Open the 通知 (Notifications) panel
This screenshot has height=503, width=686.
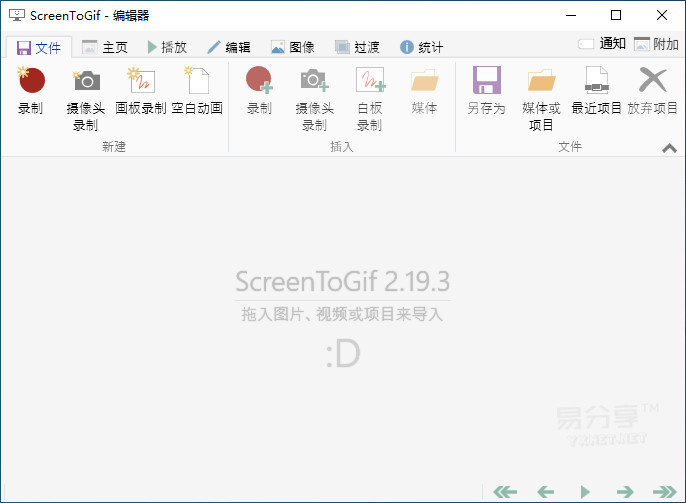pos(602,44)
